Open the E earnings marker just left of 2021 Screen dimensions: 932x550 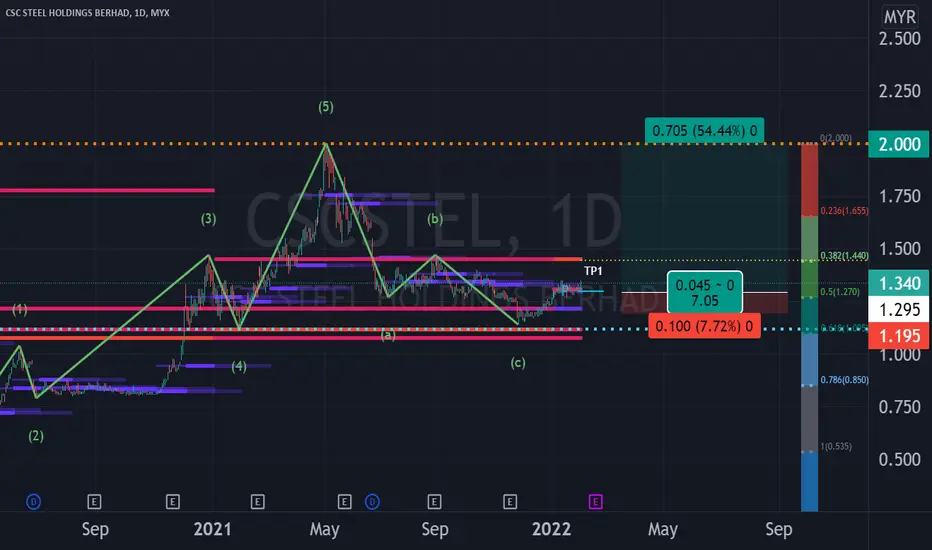172,502
